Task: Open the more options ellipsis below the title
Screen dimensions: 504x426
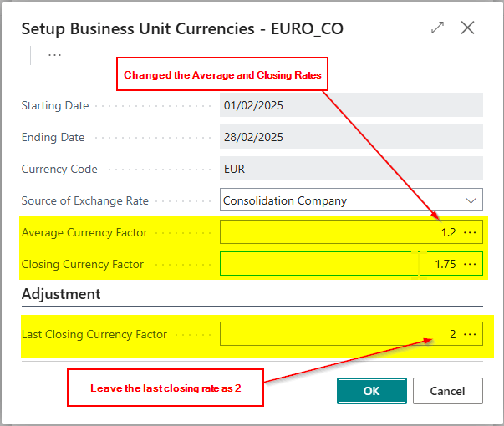Action: coord(54,55)
